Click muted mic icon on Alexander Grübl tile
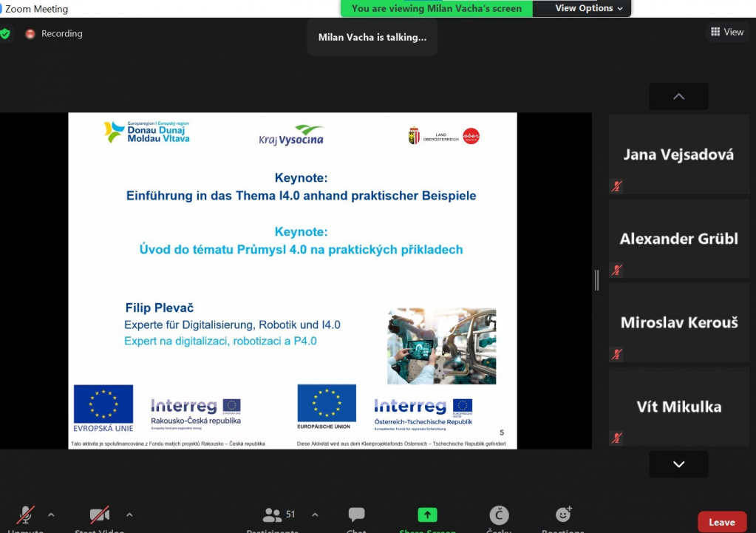 click(616, 270)
